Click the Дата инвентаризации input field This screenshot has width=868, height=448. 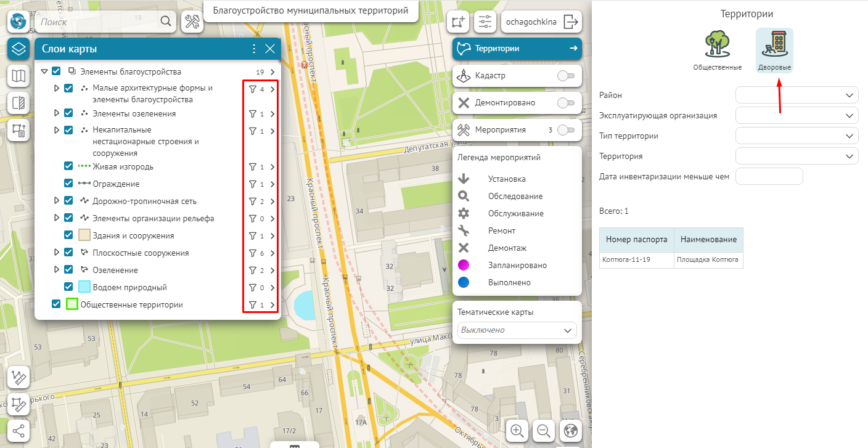(769, 176)
